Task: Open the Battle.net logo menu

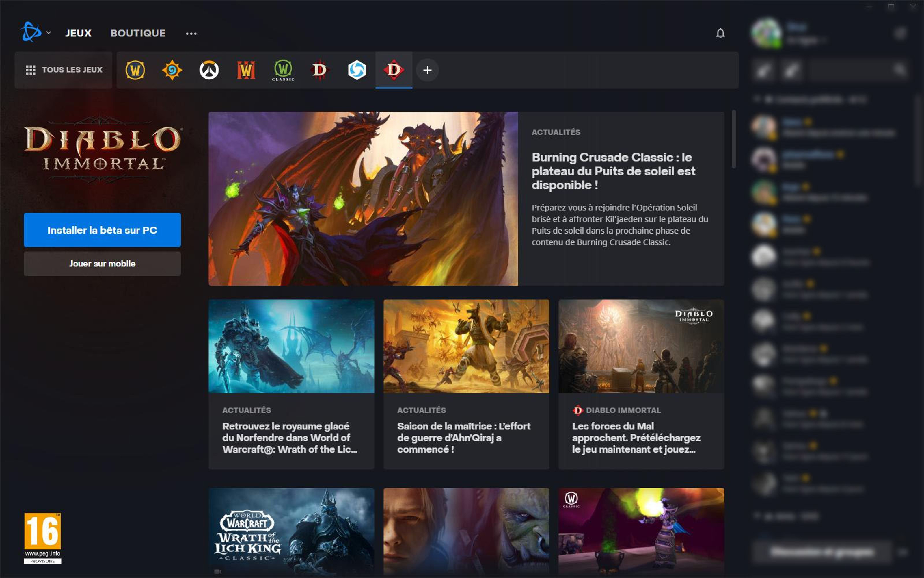Action: 31,32
